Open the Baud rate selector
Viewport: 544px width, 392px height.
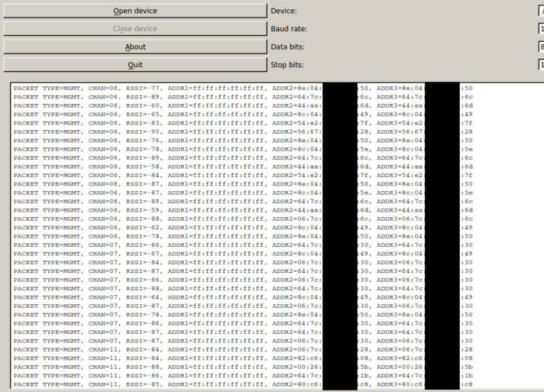click(540, 29)
